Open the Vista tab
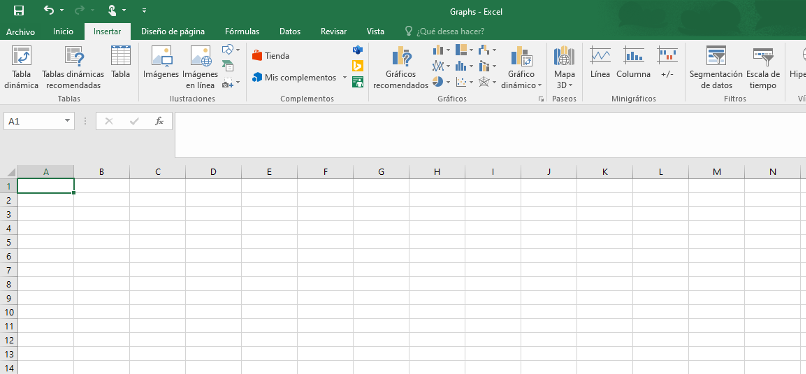 [375, 31]
